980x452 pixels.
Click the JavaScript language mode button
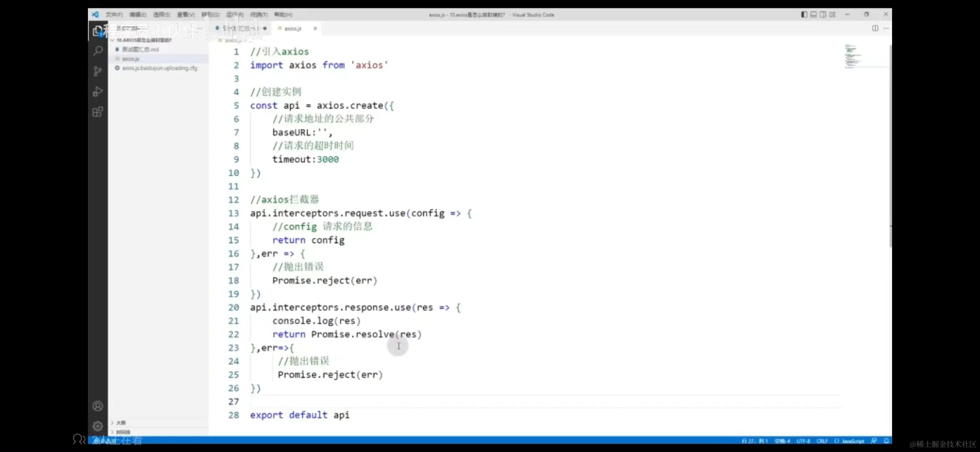[852, 441]
